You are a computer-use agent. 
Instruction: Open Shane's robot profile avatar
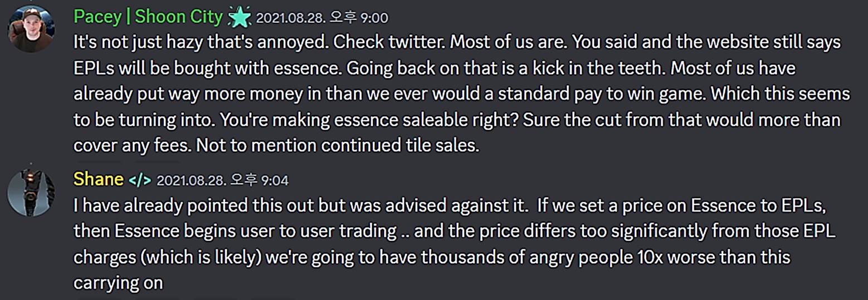point(31,193)
